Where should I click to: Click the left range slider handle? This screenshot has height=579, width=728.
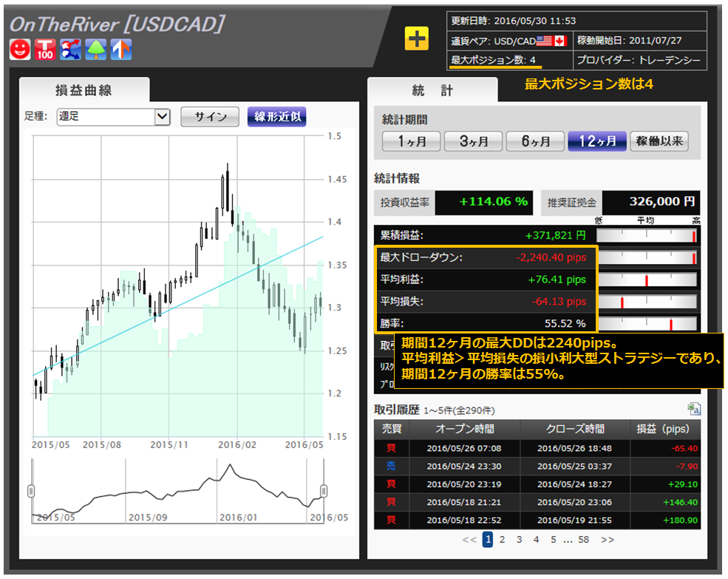[31, 491]
